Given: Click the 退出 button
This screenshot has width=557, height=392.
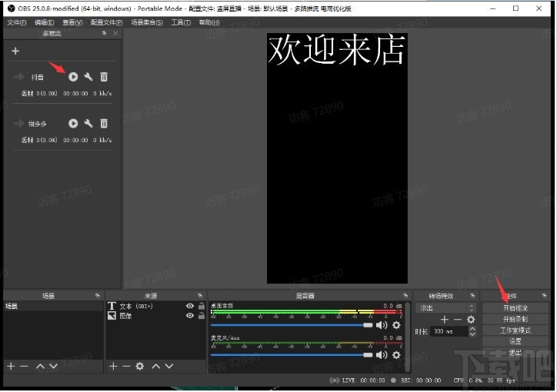Looking at the screenshot, I should 515,352.
